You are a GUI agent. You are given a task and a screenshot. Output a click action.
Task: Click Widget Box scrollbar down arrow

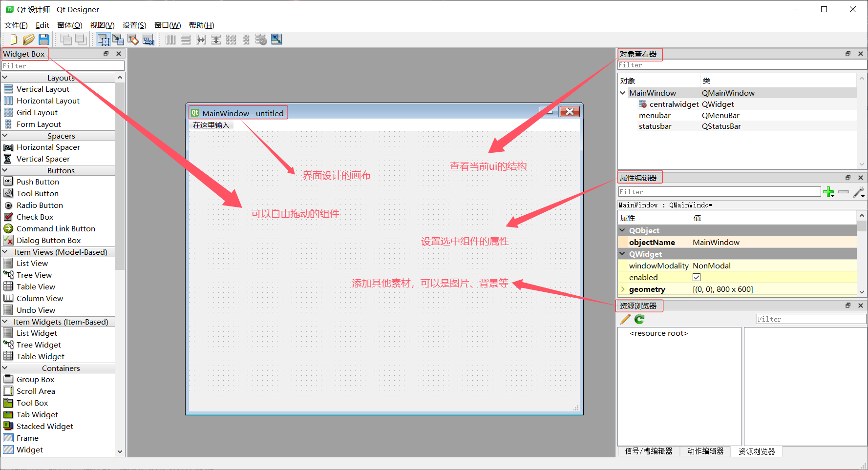120,452
